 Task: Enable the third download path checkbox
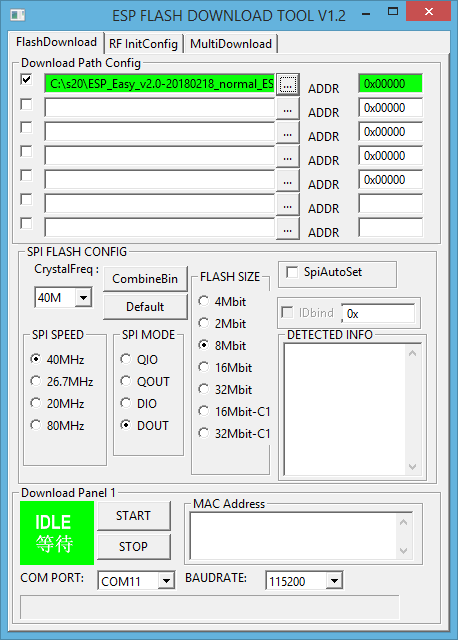click(x=26, y=127)
